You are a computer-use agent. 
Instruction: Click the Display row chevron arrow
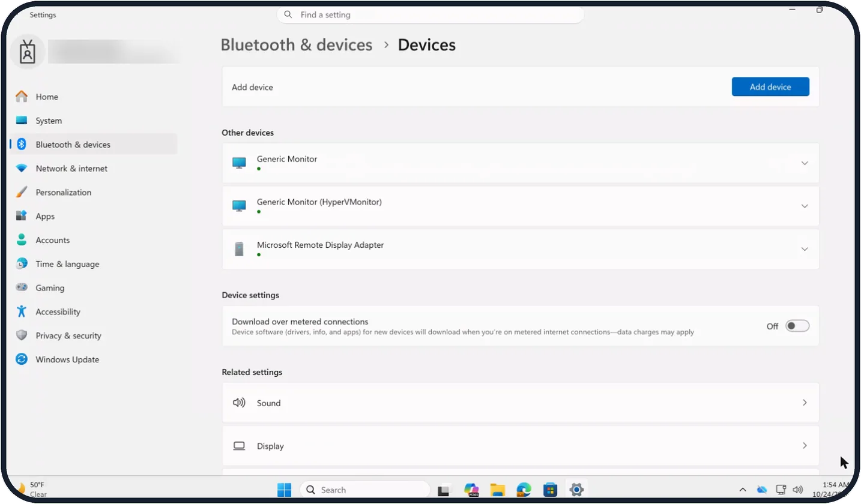click(x=805, y=446)
